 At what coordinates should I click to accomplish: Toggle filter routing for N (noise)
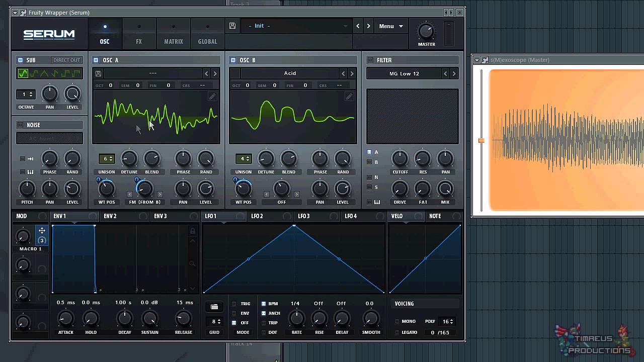[369, 177]
